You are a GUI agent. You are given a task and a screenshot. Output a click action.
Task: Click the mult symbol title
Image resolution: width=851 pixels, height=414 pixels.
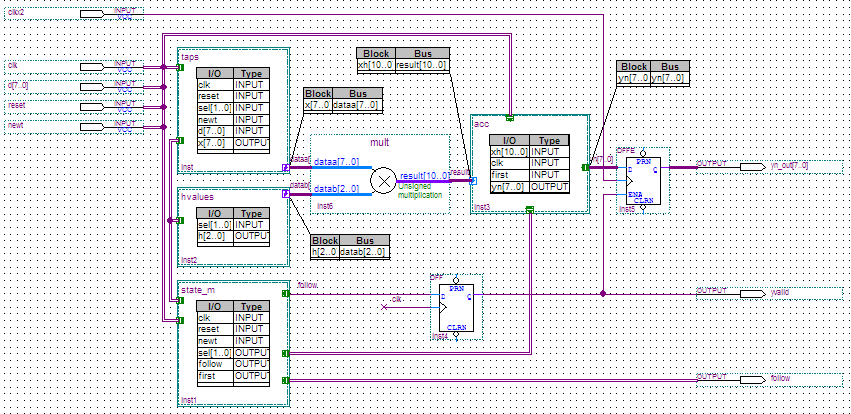380,143
